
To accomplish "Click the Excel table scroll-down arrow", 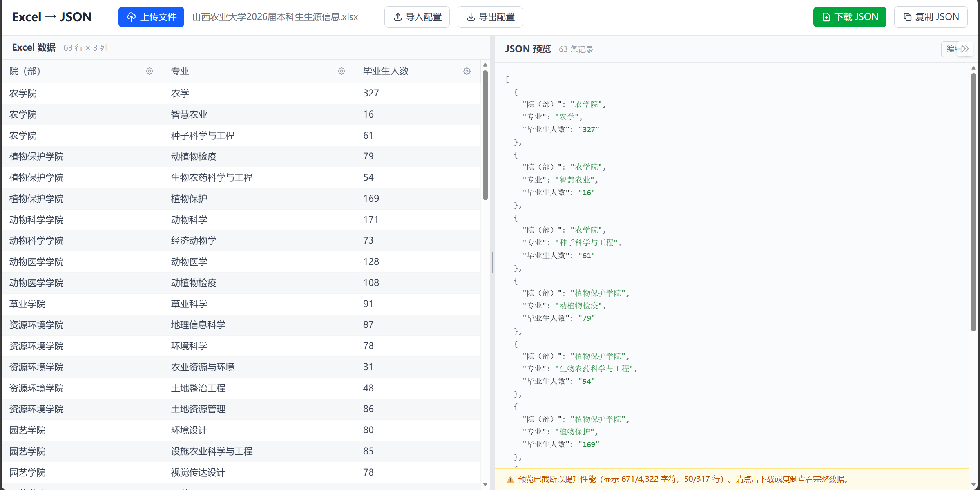I will [485, 484].
